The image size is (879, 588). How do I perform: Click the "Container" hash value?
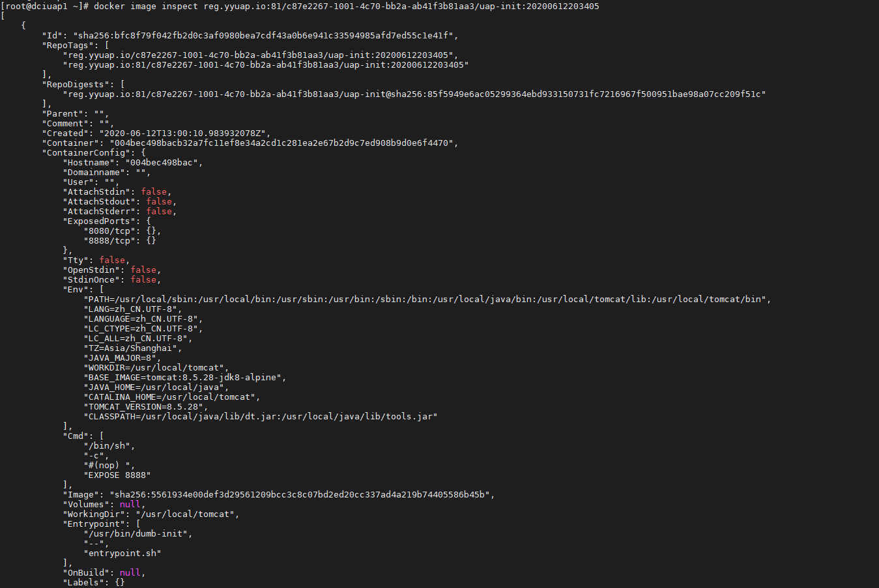point(283,143)
